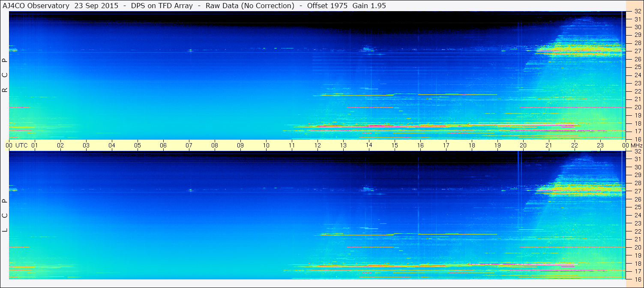Screen dimensions: 644x288
Task: Select hour marker 11 on the time axis
Action: point(292,145)
